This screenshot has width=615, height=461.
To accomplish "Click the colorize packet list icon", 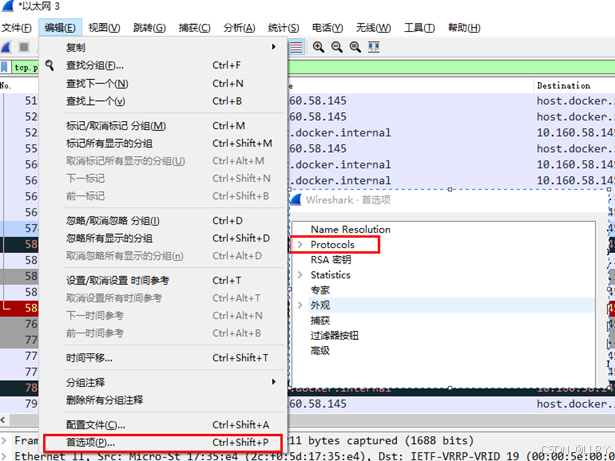I will [x=296, y=47].
